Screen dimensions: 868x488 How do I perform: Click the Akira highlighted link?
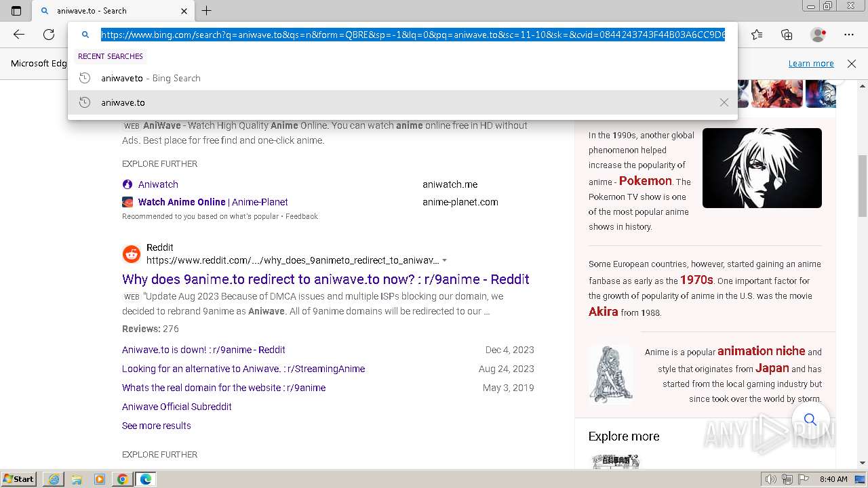coord(604,312)
